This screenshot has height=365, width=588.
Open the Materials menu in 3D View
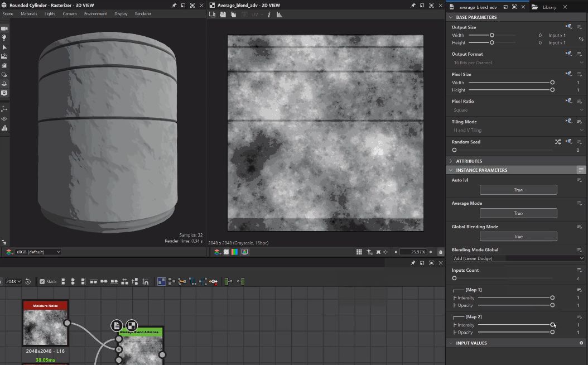tap(29, 14)
